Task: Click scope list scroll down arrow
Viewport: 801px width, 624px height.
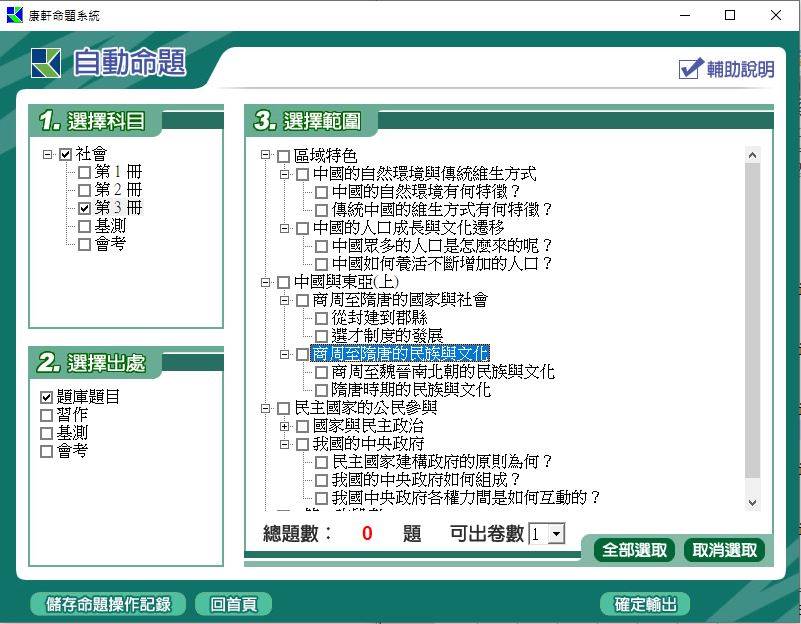Action: pyautogui.click(x=752, y=502)
